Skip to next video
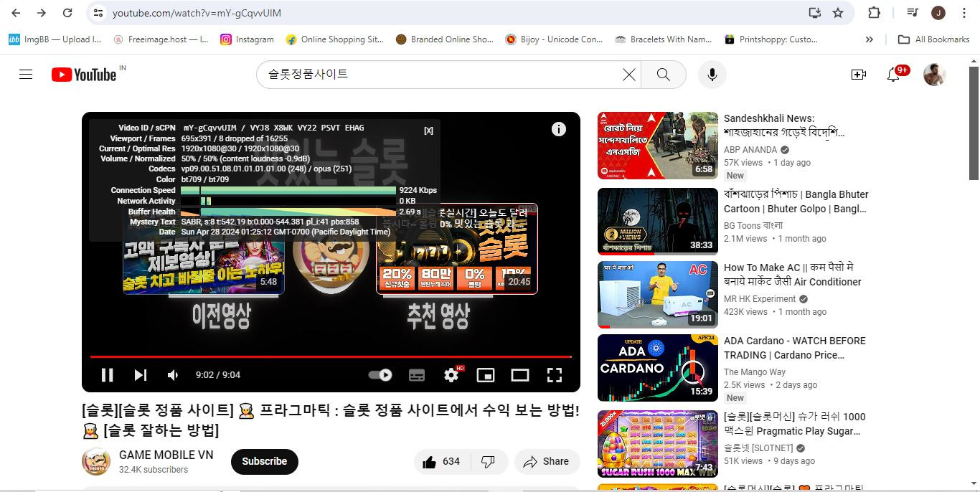 pyautogui.click(x=141, y=375)
